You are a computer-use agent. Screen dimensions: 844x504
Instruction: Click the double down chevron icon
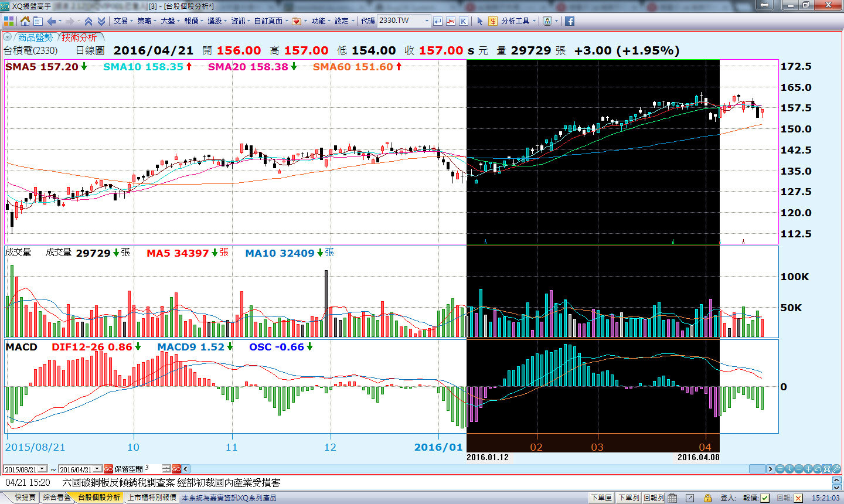pyautogui.click(x=101, y=21)
